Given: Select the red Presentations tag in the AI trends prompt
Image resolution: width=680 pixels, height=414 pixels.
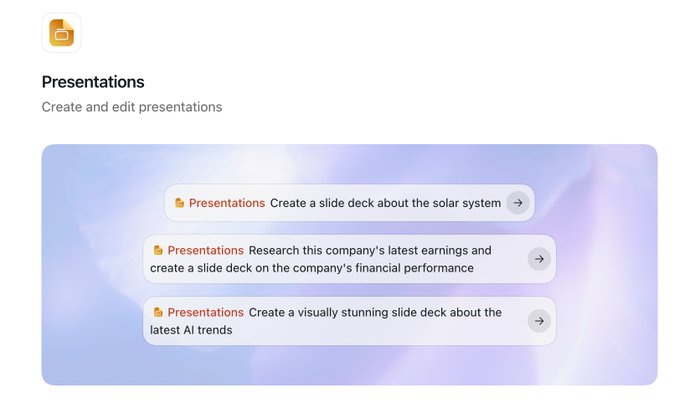Looking at the screenshot, I should [x=206, y=312].
